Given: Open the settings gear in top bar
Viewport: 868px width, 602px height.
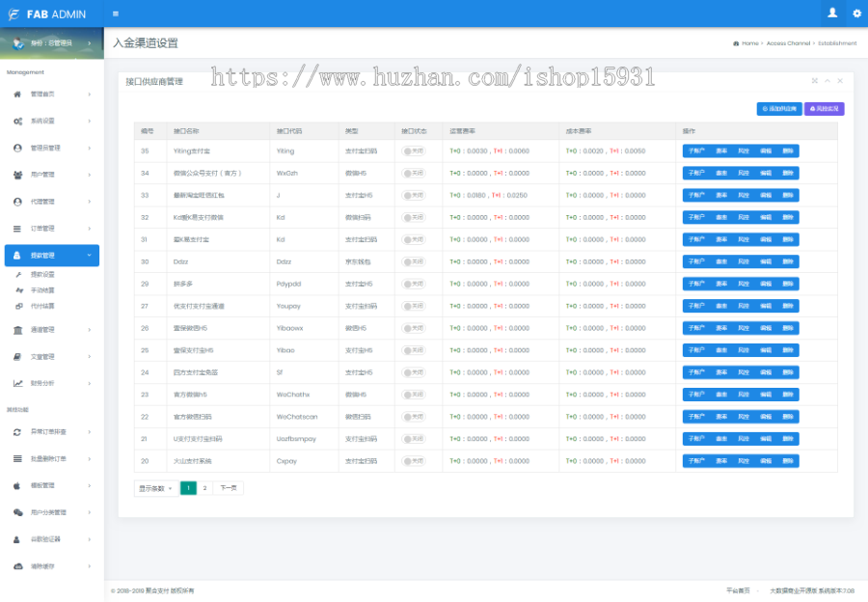Looking at the screenshot, I should click(x=857, y=14).
